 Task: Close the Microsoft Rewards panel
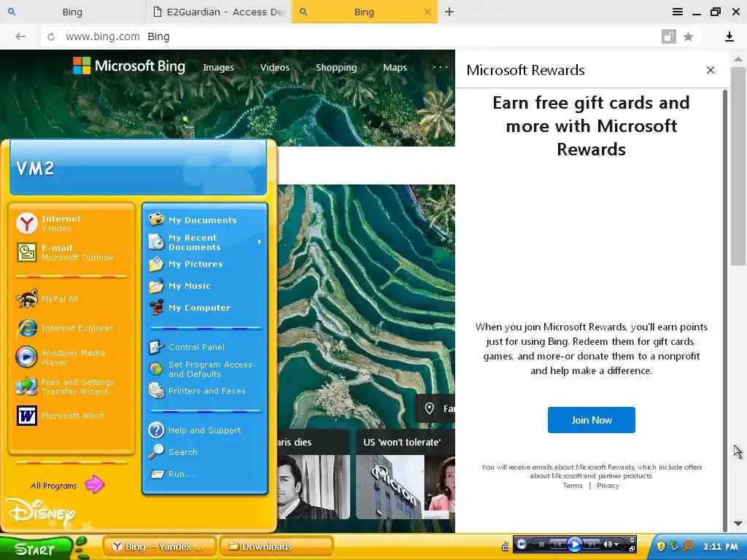(x=711, y=70)
